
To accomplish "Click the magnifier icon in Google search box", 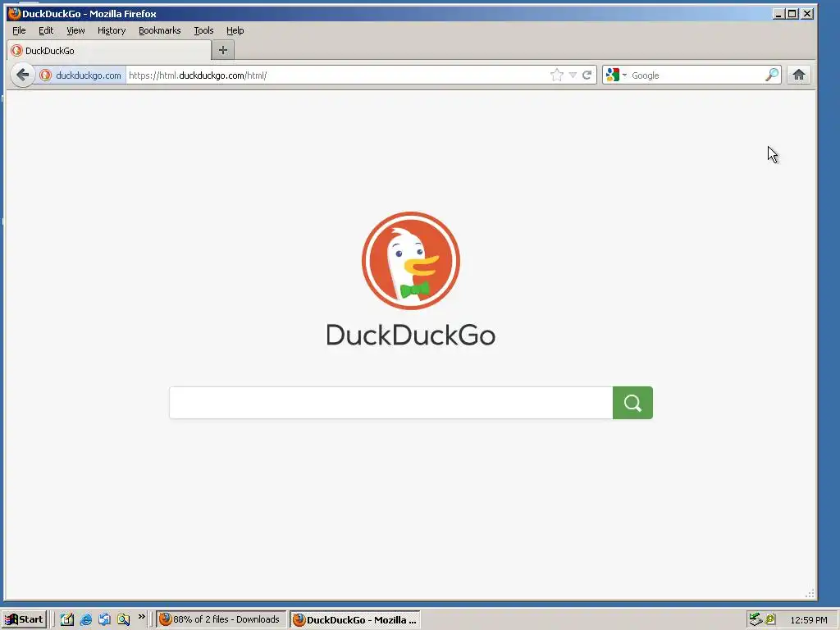I will (771, 75).
